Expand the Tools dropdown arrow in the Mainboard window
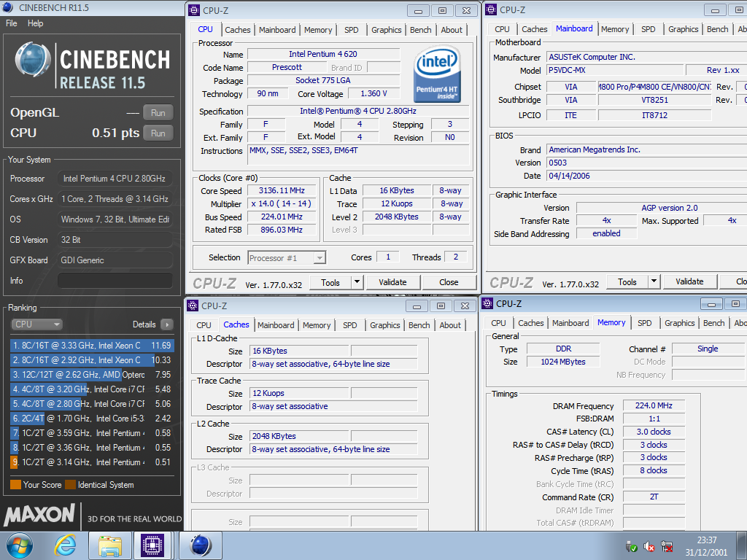Screen dimensions: 747x560 (x=654, y=281)
